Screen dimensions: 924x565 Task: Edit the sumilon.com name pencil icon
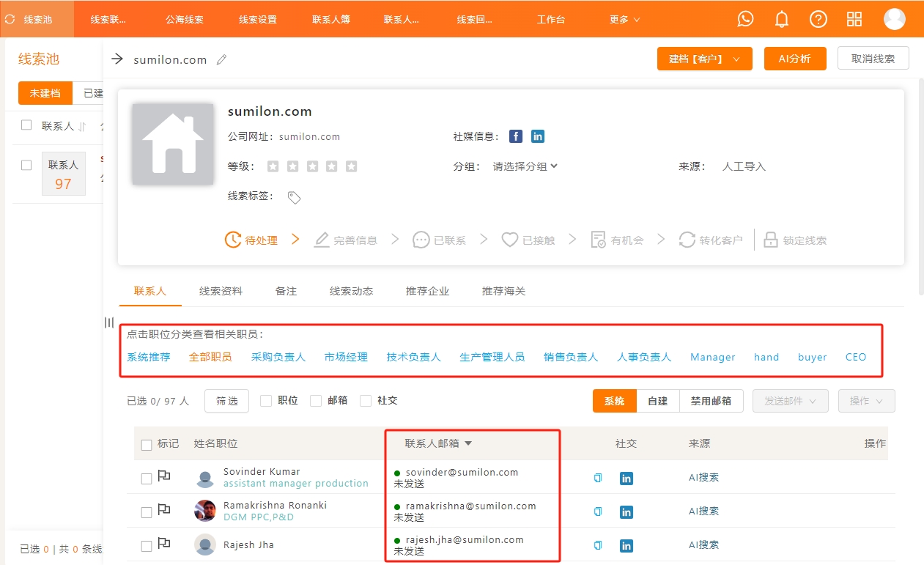point(222,59)
